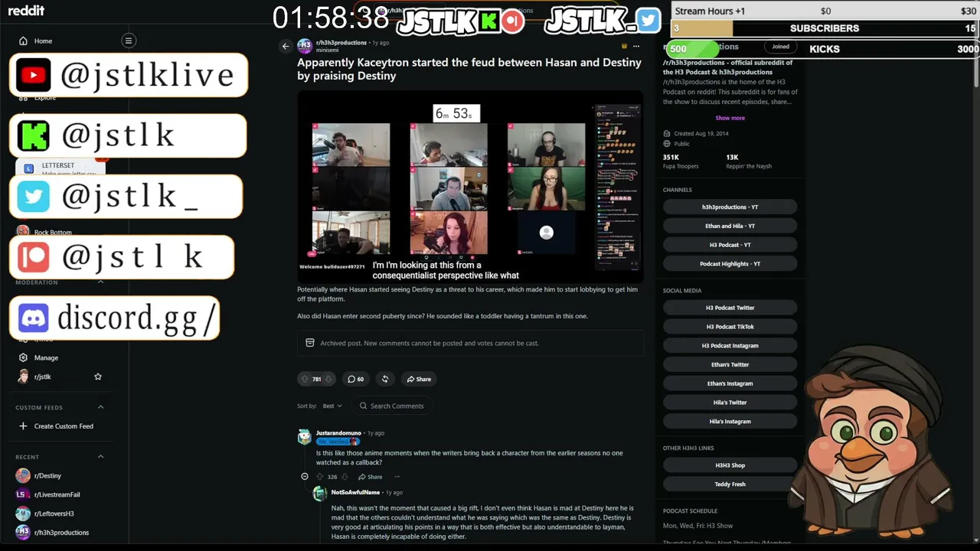Toggle the sidebar navigation collapse button
The width and height of the screenshot is (980, 551).
click(129, 41)
